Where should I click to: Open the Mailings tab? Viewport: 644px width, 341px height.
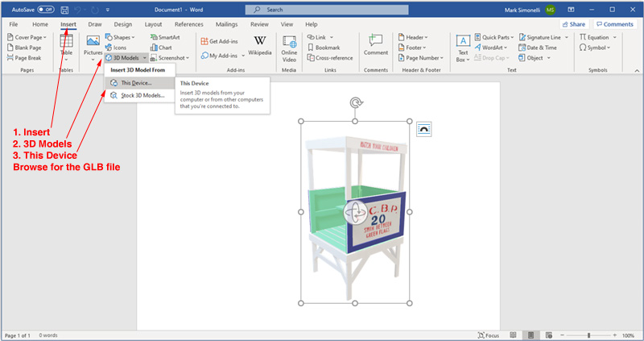pos(227,24)
